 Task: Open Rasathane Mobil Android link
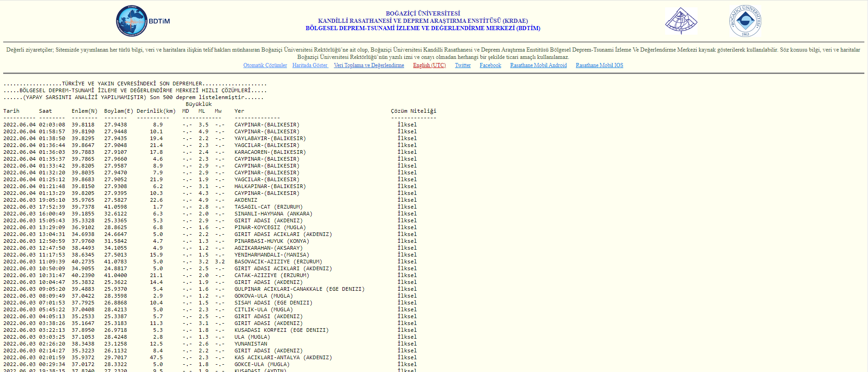[x=538, y=65]
